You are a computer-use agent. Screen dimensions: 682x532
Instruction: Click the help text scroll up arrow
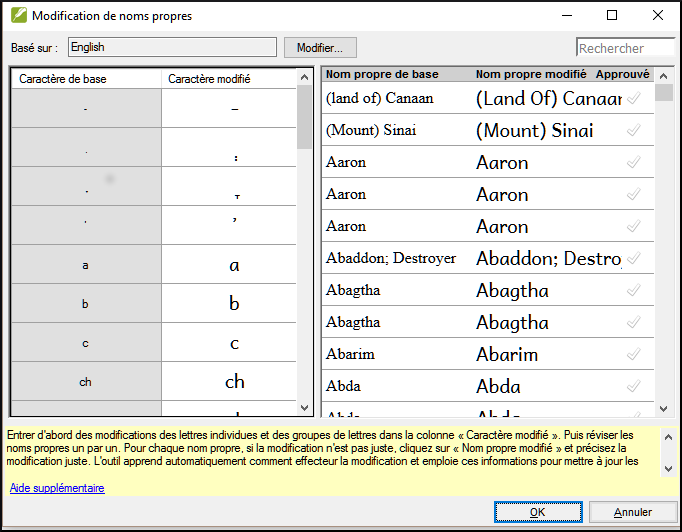pyautogui.click(x=669, y=437)
